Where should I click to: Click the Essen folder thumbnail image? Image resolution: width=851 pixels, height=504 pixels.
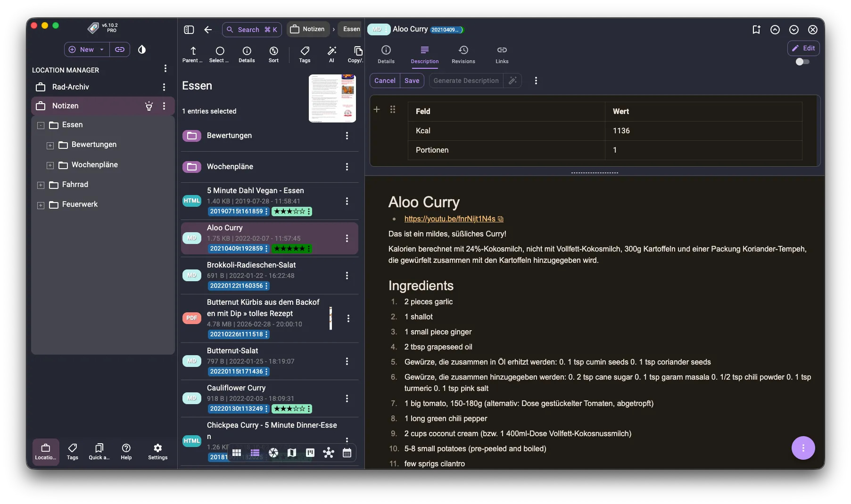pos(332,98)
